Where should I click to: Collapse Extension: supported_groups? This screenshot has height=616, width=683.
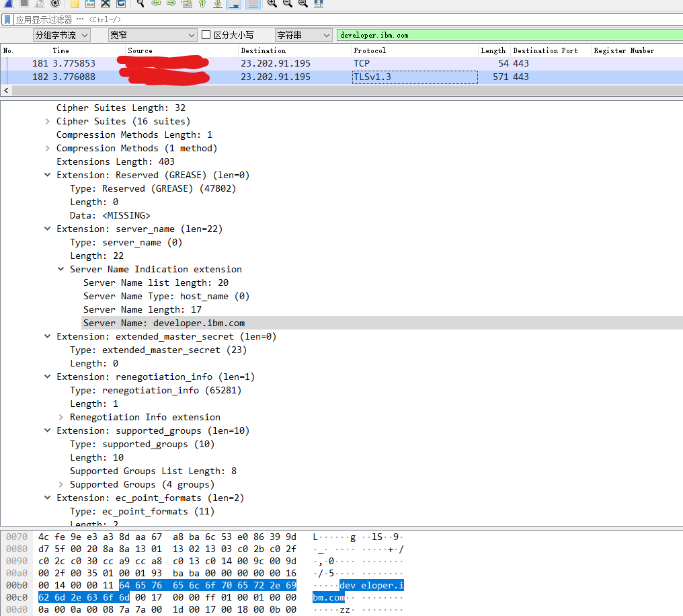click(48, 431)
